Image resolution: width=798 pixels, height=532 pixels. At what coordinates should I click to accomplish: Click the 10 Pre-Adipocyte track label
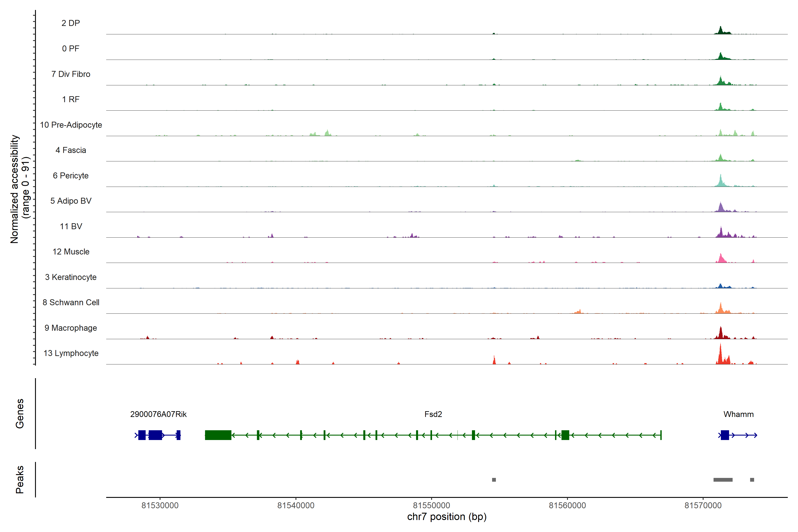click(x=71, y=125)
